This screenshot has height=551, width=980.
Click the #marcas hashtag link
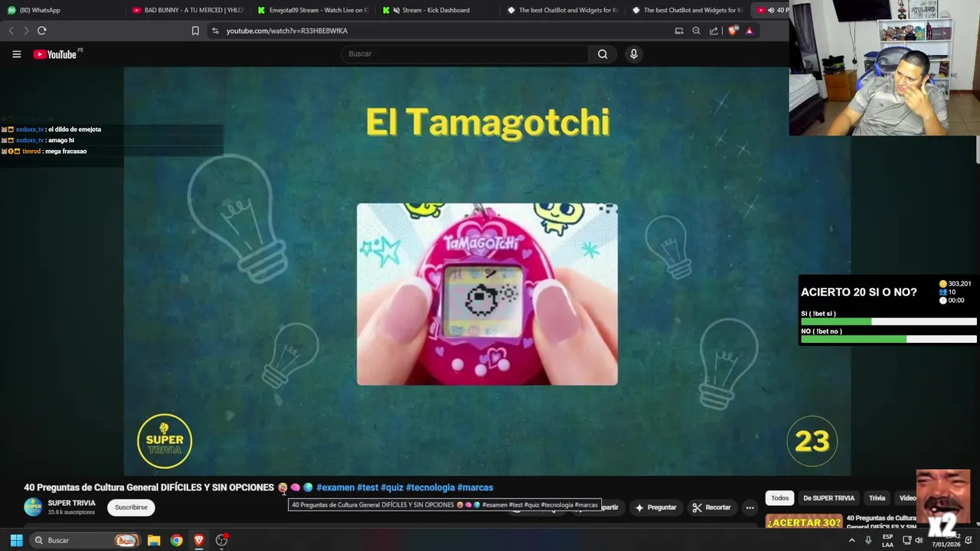[x=475, y=487]
